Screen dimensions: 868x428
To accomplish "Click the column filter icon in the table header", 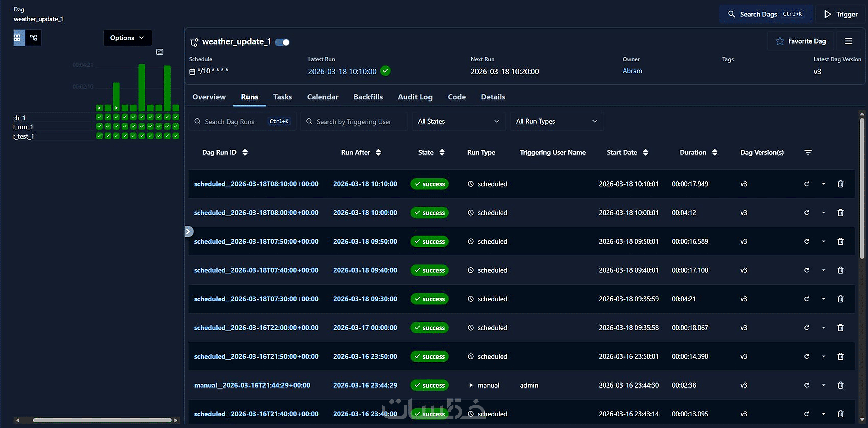I will pyautogui.click(x=808, y=152).
